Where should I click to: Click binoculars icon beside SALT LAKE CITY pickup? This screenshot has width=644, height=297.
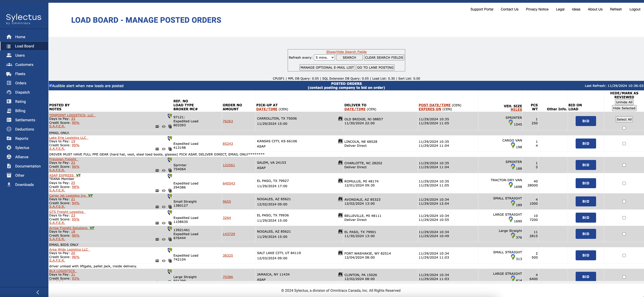click(340, 253)
